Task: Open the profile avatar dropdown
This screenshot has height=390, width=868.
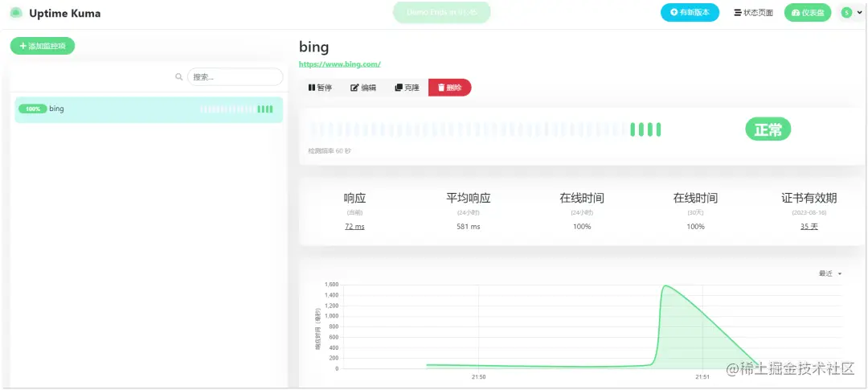Action: (x=851, y=12)
